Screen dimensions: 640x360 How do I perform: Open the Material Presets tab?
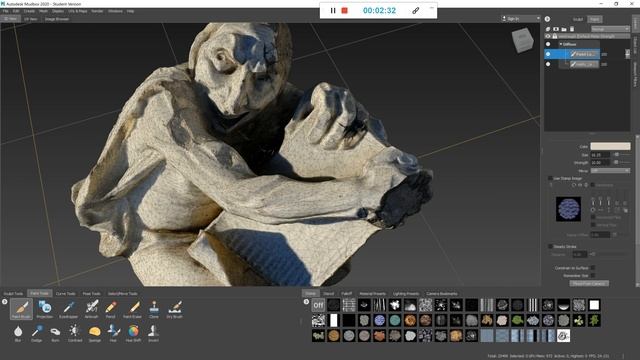click(372, 293)
